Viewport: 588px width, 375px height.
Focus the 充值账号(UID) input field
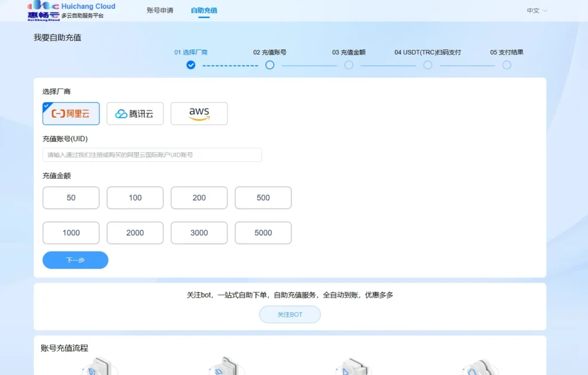pos(152,155)
